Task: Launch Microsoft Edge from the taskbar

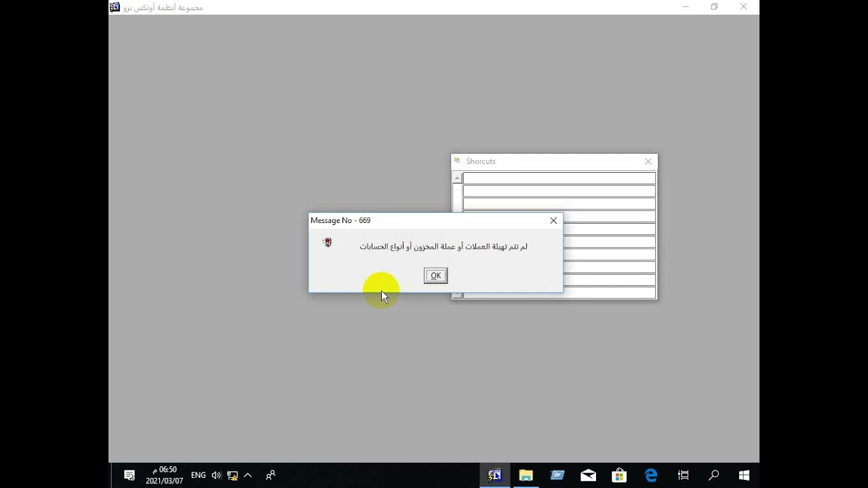Action: click(651, 475)
